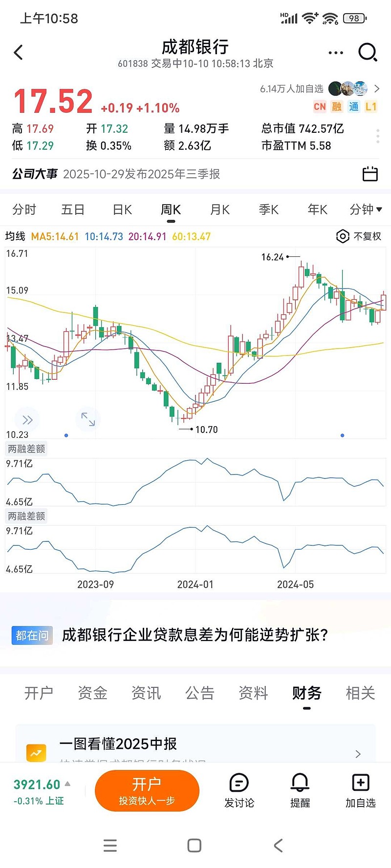The image size is (391, 868).
Task: Tap the back arrow at top left
Action: tap(19, 52)
